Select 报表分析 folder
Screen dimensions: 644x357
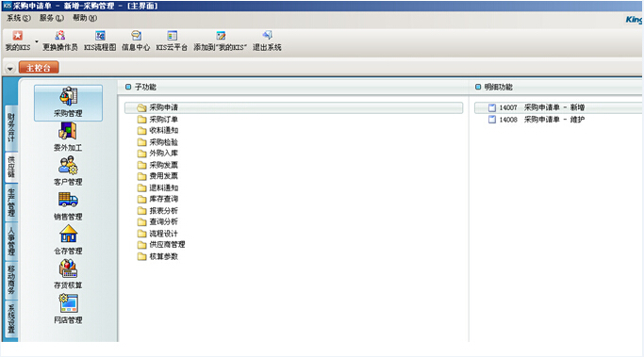(158, 210)
